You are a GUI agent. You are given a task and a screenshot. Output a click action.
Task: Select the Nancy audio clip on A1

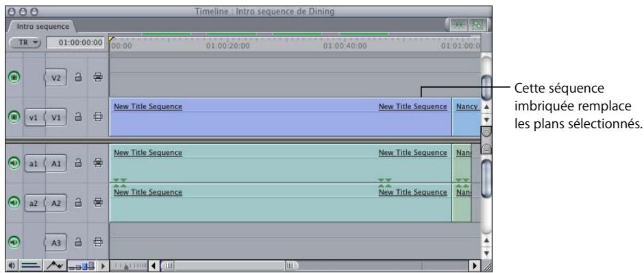coord(462,163)
